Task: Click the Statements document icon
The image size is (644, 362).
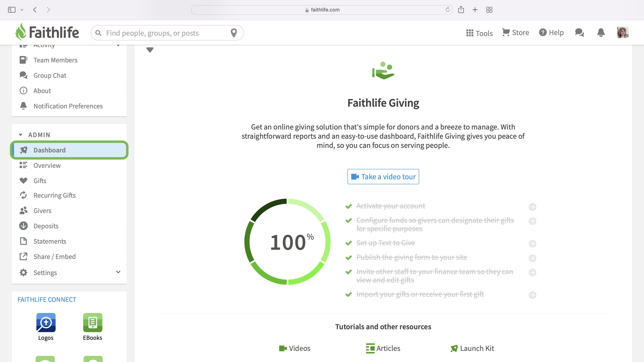Action: coord(24,241)
